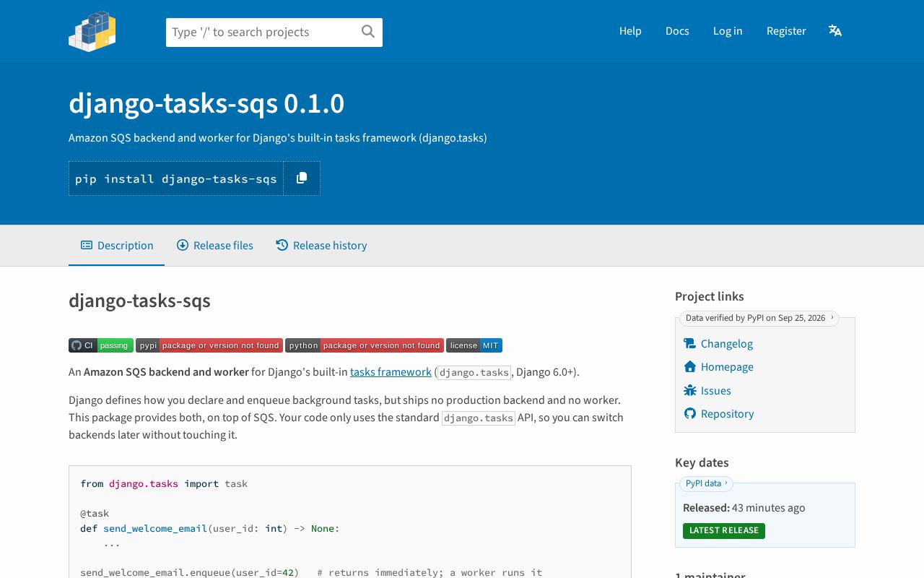Click the CI passing badge
The image size is (924, 578).
[x=101, y=345]
